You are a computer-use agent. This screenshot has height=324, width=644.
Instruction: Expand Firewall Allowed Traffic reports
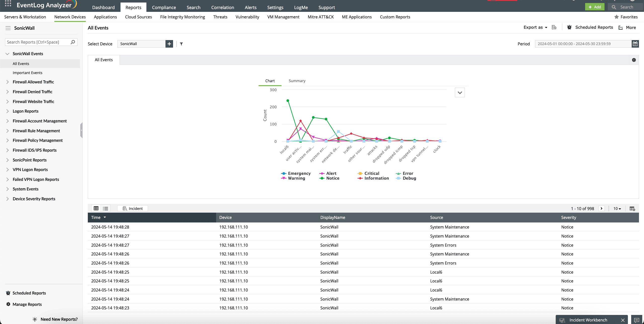(x=8, y=82)
